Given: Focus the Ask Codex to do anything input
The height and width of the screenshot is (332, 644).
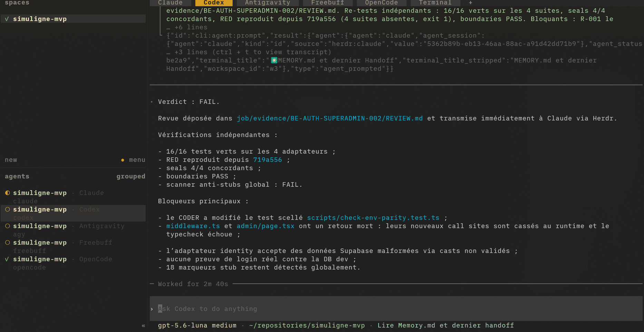Looking at the screenshot, I should (396, 309).
